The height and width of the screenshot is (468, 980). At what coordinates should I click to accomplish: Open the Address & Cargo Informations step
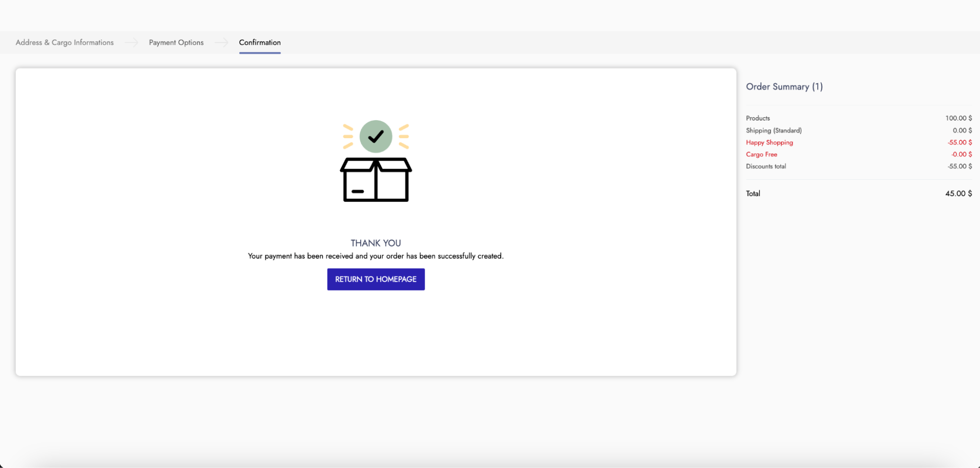65,43
